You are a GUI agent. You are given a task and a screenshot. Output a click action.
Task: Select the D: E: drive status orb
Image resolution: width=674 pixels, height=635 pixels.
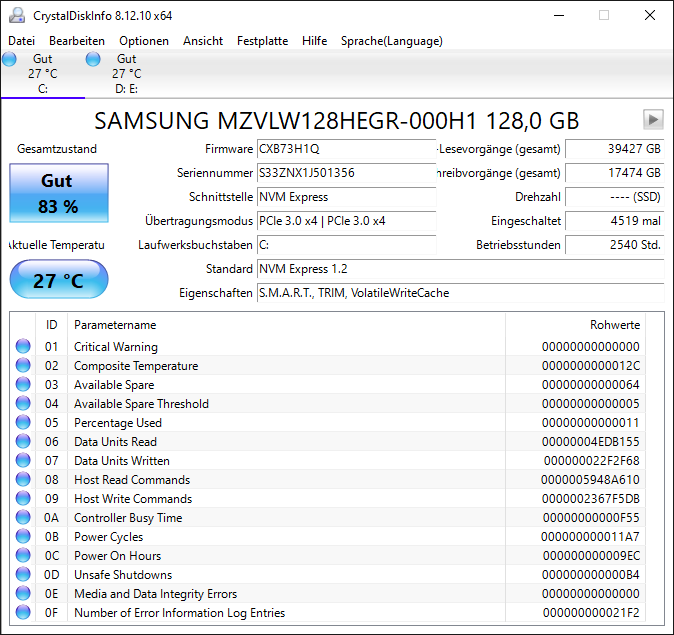point(93,59)
